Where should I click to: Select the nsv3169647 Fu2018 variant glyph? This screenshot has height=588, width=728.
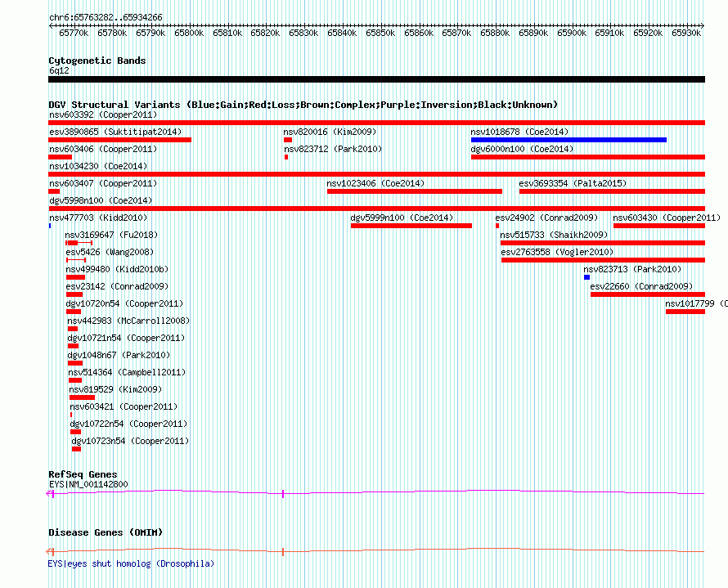point(79,243)
